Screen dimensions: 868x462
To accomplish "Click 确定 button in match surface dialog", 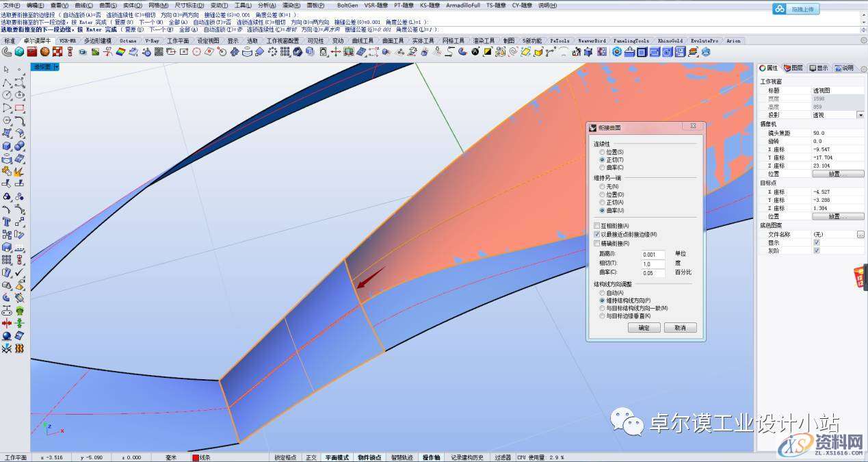I will pyautogui.click(x=644, y=328).
